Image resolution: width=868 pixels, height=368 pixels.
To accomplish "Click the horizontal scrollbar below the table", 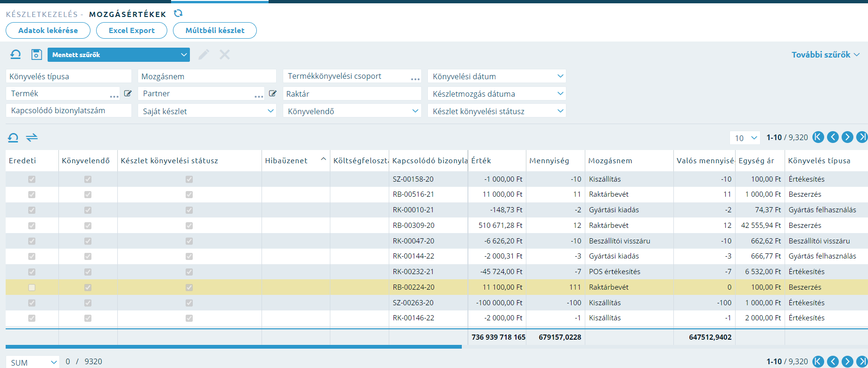I will pos(234,347).
